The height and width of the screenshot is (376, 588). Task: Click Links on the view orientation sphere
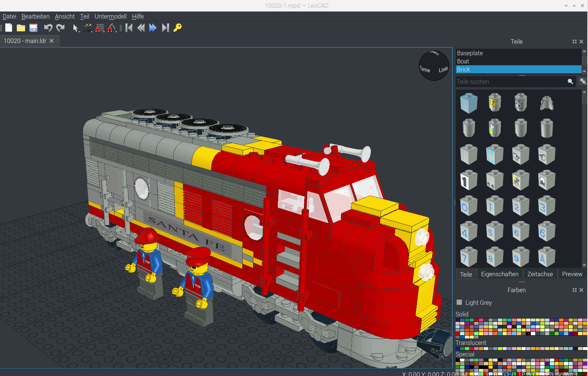[443, 70]
